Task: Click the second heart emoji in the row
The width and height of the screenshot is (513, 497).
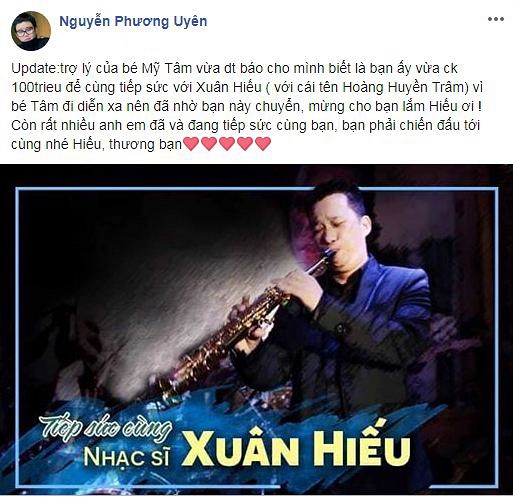Action: 209,144
